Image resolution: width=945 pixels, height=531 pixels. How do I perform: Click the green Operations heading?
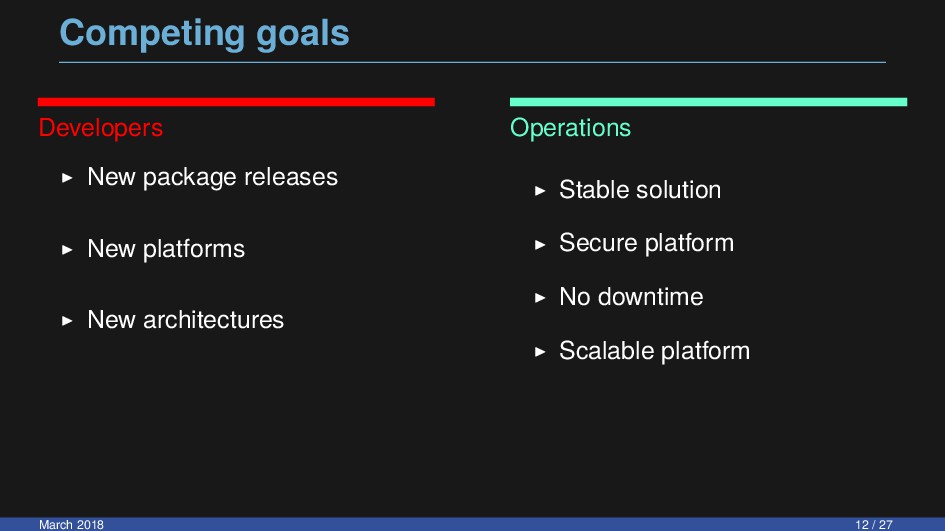[570, 128]
